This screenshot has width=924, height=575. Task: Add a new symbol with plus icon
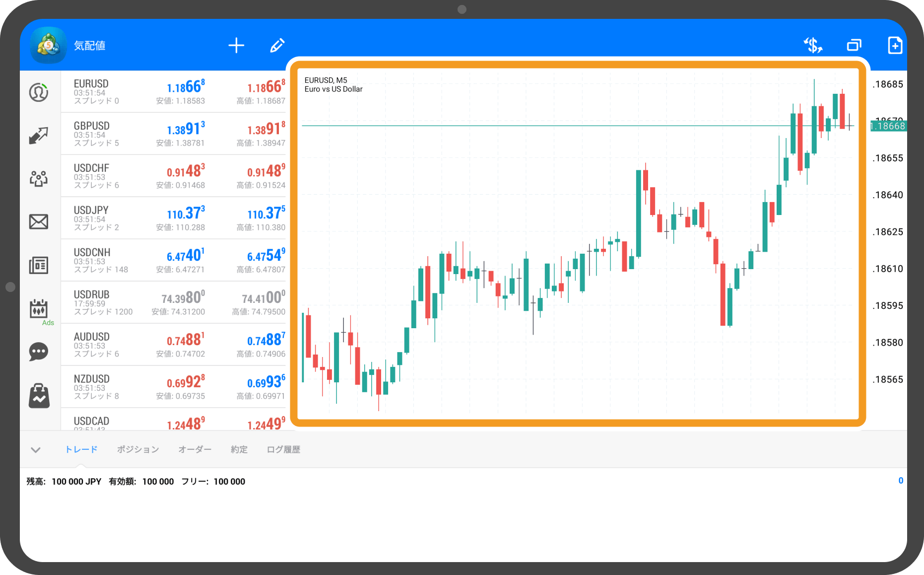(x=236, y=45)
